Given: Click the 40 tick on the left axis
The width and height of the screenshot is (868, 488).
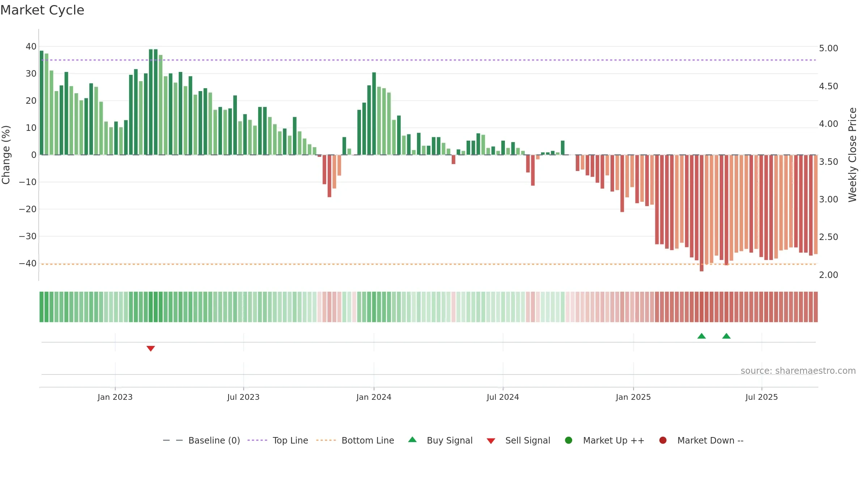Looking at the screenshot, I should pos(31,47).
